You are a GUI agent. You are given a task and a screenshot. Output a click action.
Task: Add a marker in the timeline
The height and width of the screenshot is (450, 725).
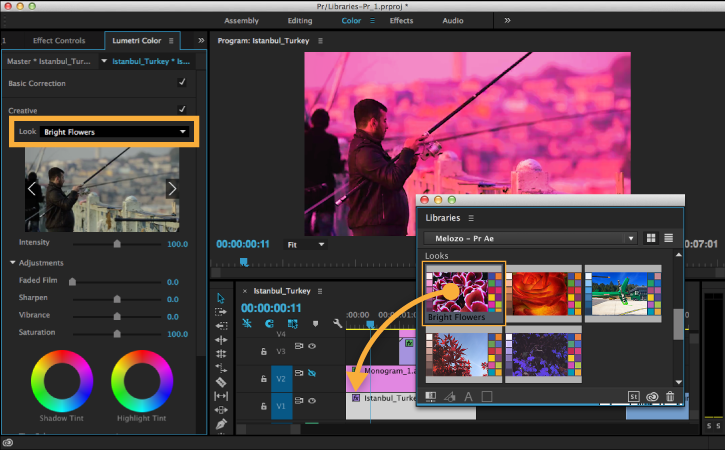[x=315, y=324]
